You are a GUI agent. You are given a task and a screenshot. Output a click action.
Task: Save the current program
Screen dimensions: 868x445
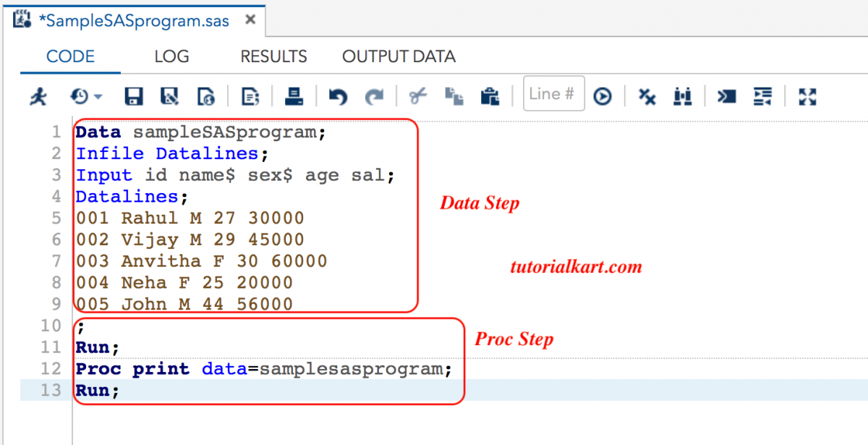click(133, 96)
